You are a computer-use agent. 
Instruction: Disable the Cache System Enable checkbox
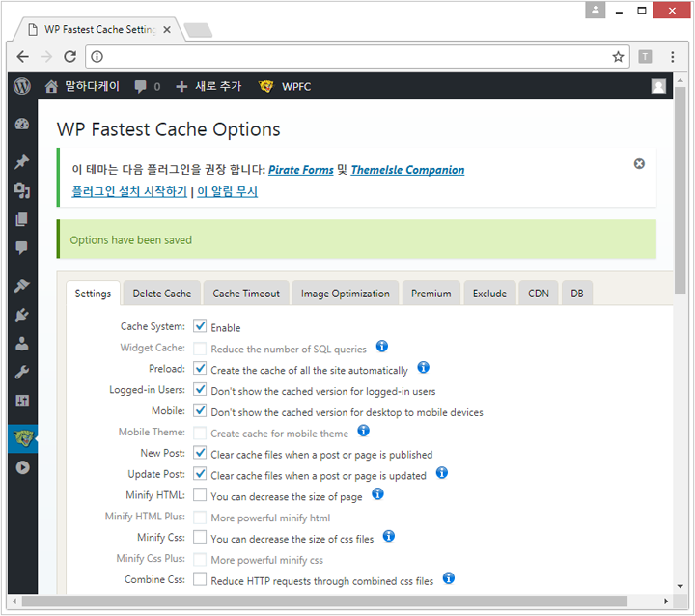200,327
